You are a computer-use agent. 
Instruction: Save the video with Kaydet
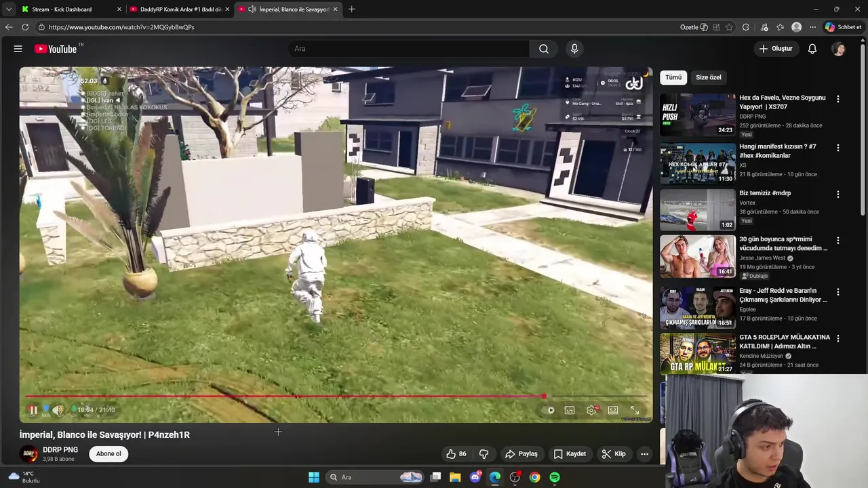point(570,454)
